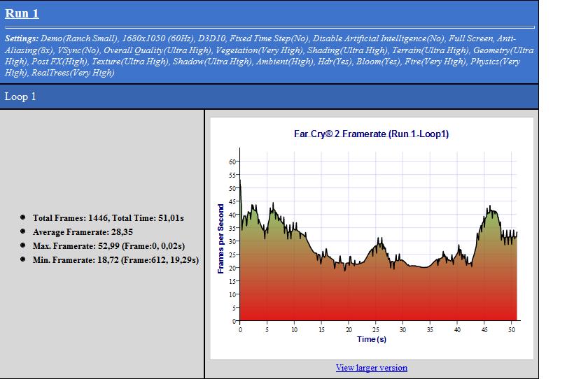The image size is (588, 379).
Task: Open the 'View larger version' link
Action: 371,367
